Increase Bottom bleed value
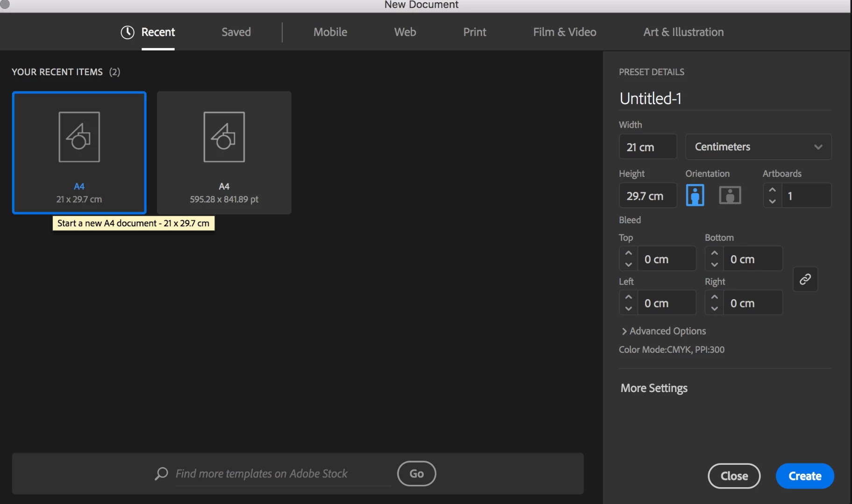This screenshot has width=852, height=504. click(715, 253)
